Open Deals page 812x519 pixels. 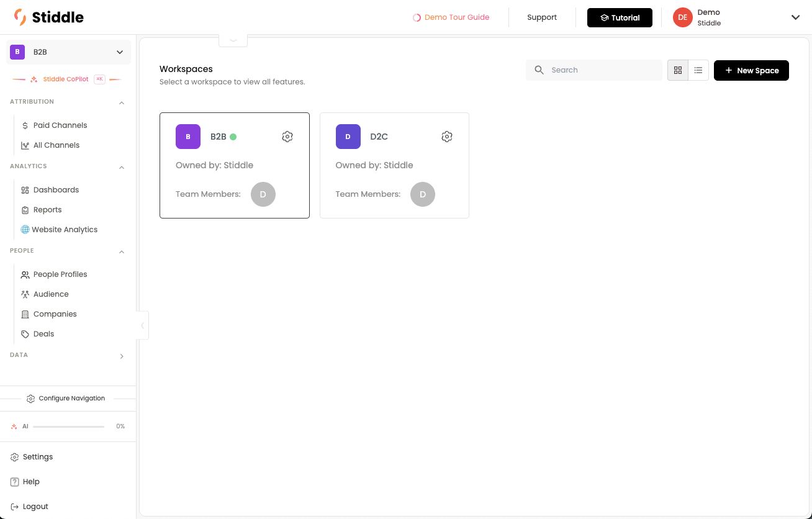tap(43, 334)
